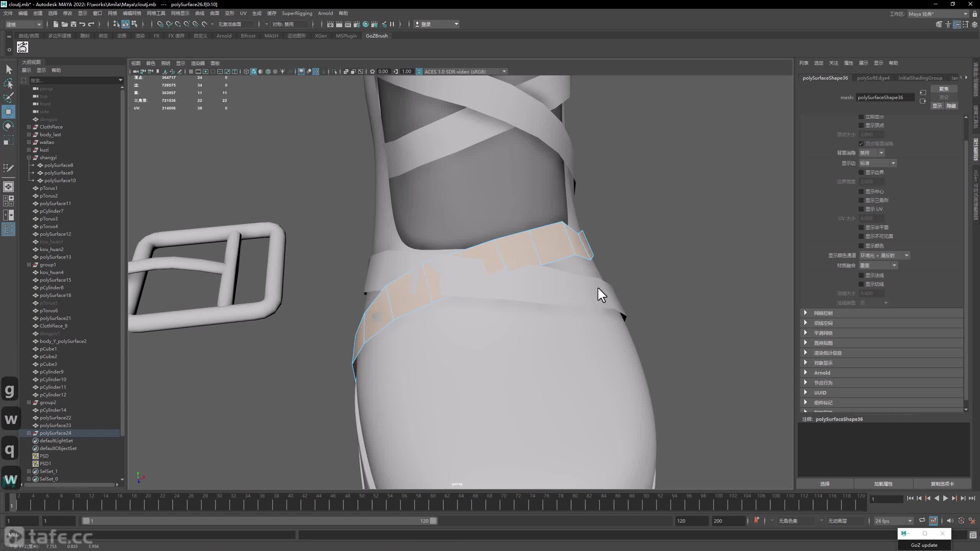Viewport: 980px width, 551px height.
Task: Click the Save Scene icon
Action: (73, 24)
